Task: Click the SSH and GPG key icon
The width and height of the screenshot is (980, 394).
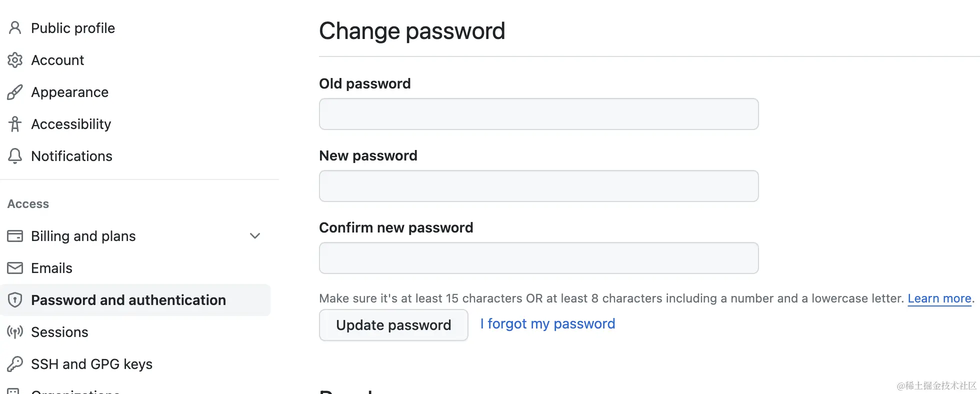Action: pyautogui.click(x=15, y=364)
